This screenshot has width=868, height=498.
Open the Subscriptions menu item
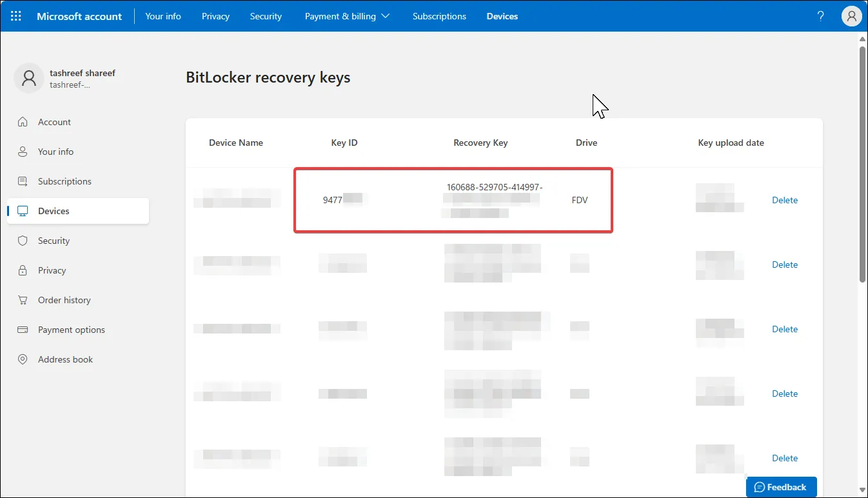[x=439, y=15]
